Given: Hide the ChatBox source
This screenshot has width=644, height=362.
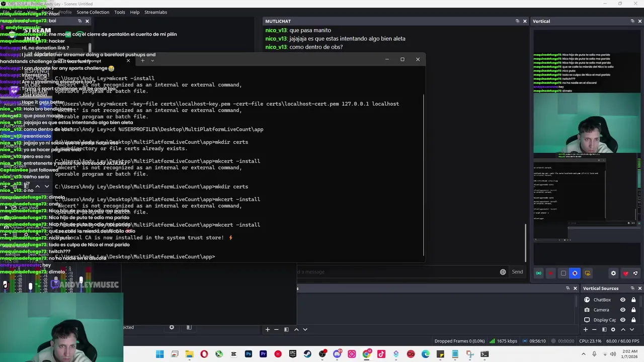Looking at the screenshot, I should point(623,300).
